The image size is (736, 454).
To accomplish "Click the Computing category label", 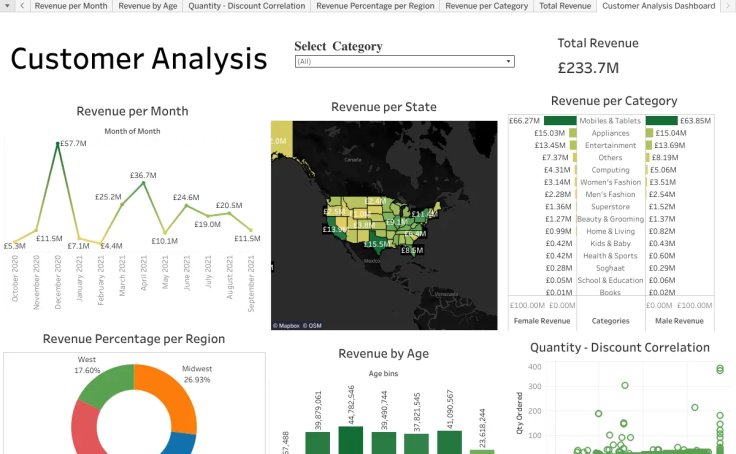I will click(611, 170).
